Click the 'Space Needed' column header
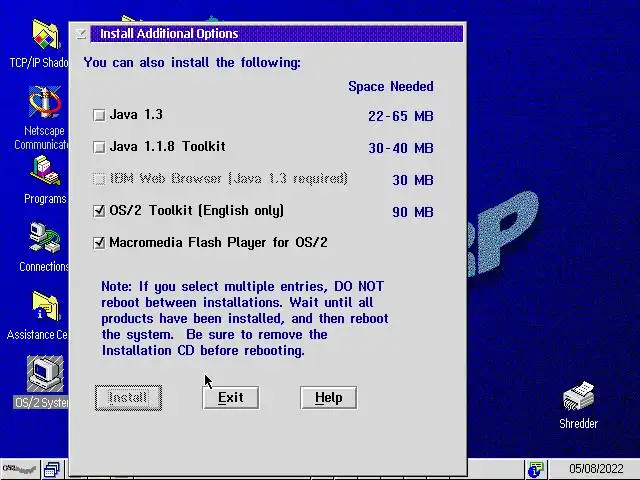Screen dimensions: 640x480 click(391, 87)
